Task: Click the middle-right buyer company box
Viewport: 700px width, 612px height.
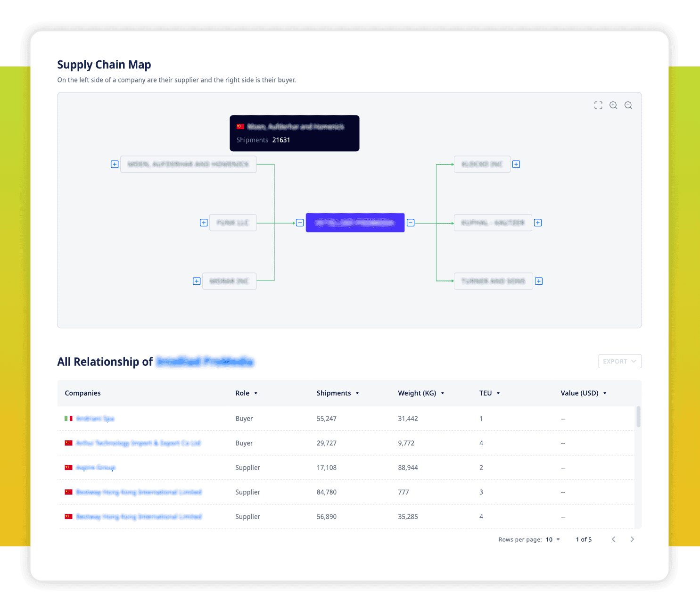Action: pos(493,223)
